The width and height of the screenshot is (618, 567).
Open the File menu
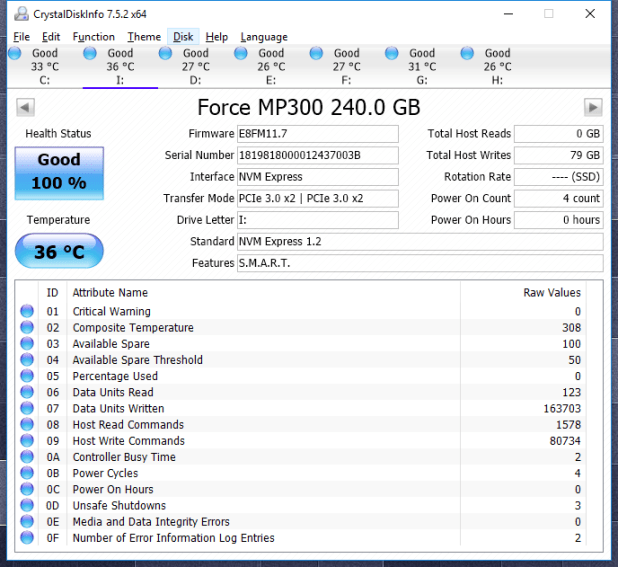(x=21, y=37)
